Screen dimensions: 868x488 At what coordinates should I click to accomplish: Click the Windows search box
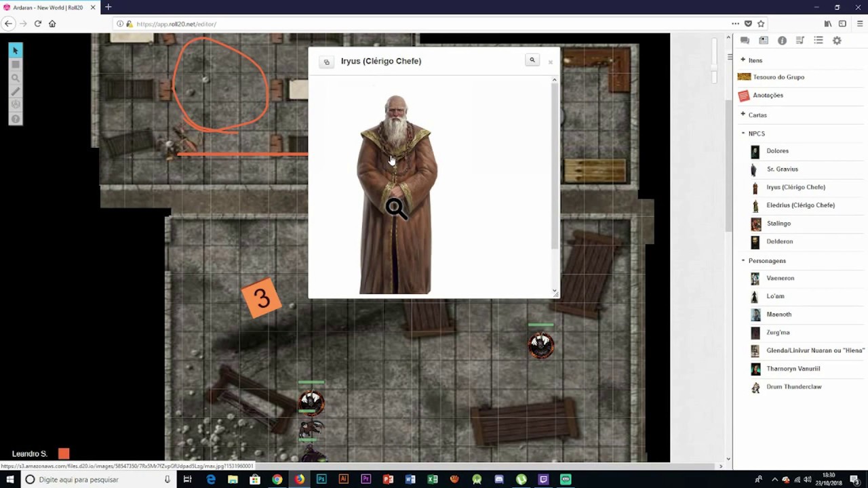pyautogui.click(x=98, y=480)
